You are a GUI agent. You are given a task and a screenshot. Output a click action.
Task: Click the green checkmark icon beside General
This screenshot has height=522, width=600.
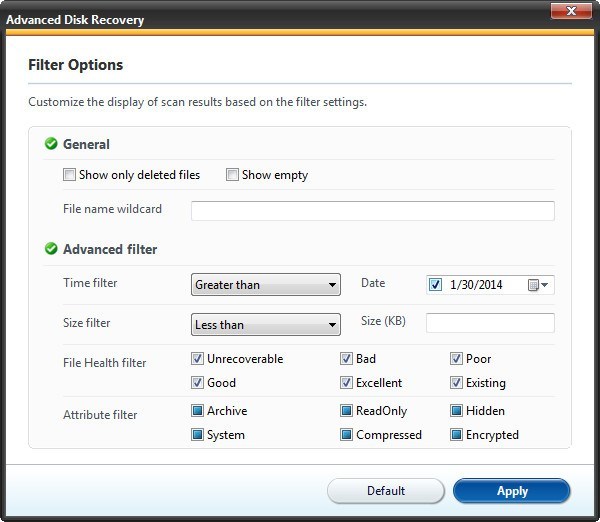(x=51, y=144)
